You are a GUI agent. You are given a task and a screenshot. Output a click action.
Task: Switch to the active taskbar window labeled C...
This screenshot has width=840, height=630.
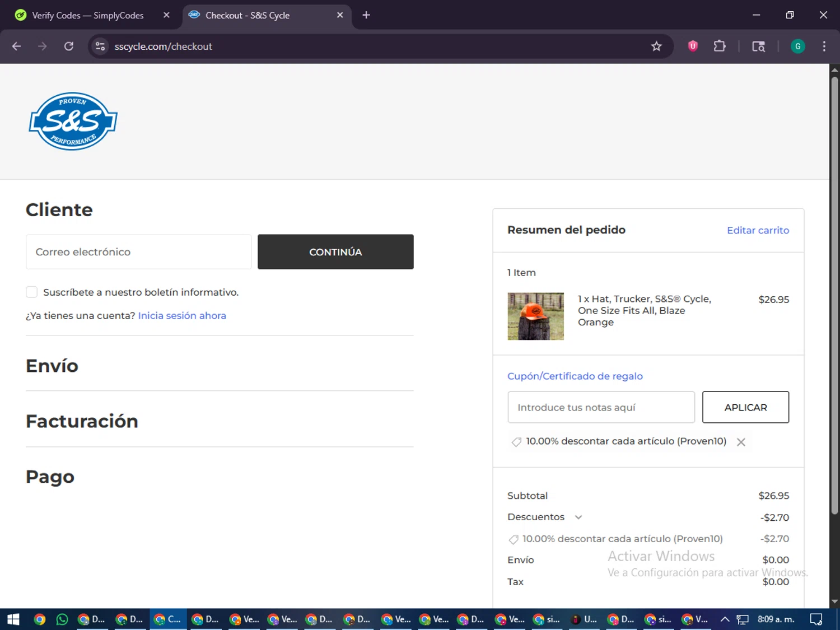168,619
